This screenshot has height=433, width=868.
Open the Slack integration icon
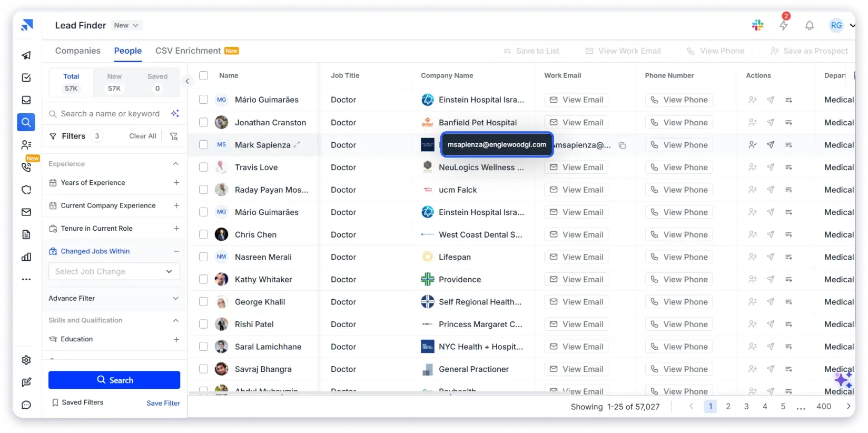tap(757, 25)
